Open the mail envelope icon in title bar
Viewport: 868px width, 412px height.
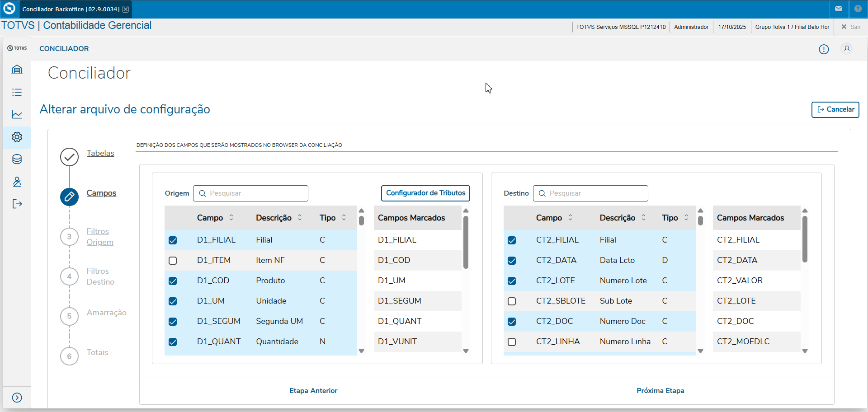[x=839, y=9]
